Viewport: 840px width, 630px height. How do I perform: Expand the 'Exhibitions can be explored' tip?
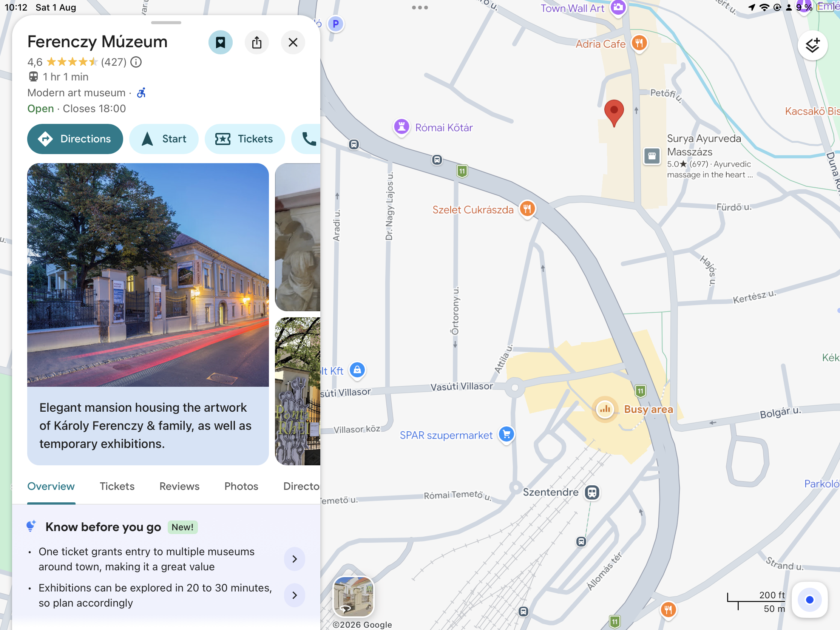(x=295, y=595)
